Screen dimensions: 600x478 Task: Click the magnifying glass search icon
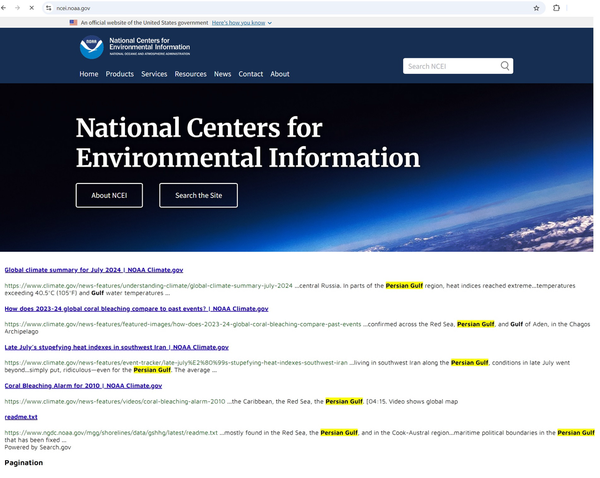tap(505, 66)
